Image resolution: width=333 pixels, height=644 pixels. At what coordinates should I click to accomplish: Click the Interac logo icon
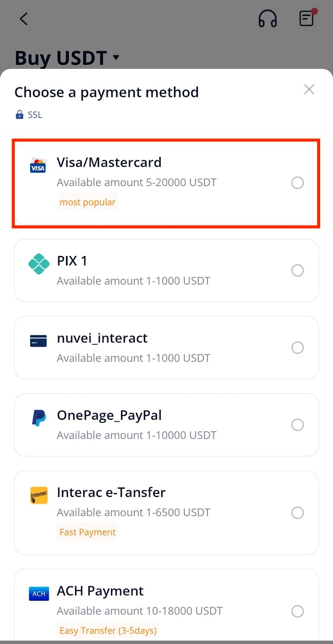click(x=39, y=495)
